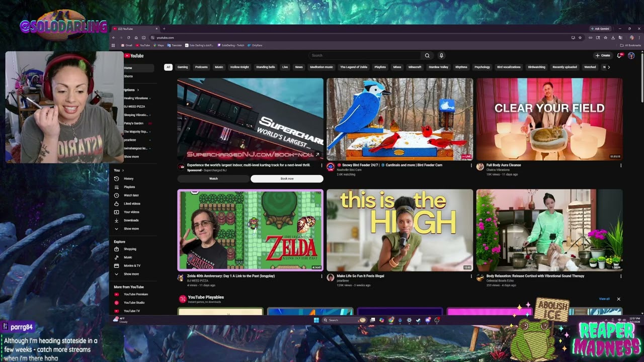Select the Hollow Knight category chip
The width and height of the screenshot is (644, 362).
[239, 67]
